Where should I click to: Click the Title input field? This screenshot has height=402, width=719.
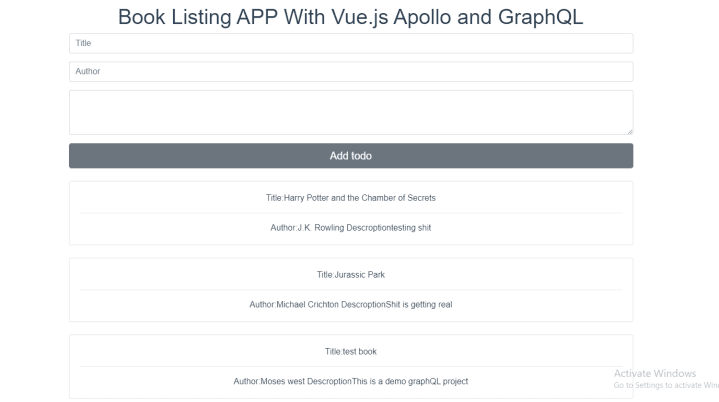pyautogui.click(x=350, y=43)
